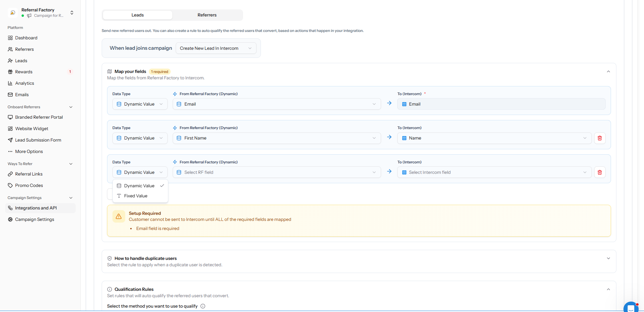Expand How to handle duplicate users
The height and width of the screenshot is (312, 644).
coord(608,259)
